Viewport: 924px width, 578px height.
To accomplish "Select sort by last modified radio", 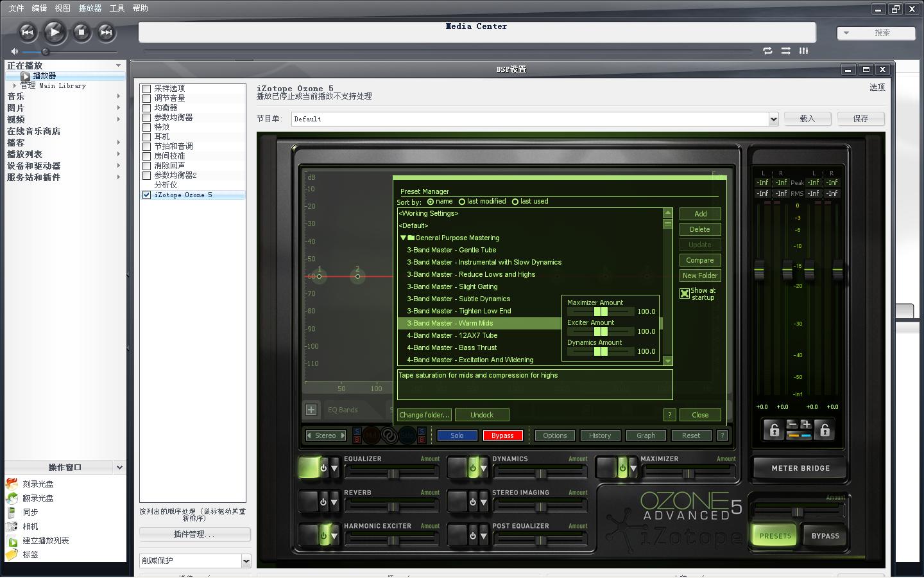I will pos(462,202).
